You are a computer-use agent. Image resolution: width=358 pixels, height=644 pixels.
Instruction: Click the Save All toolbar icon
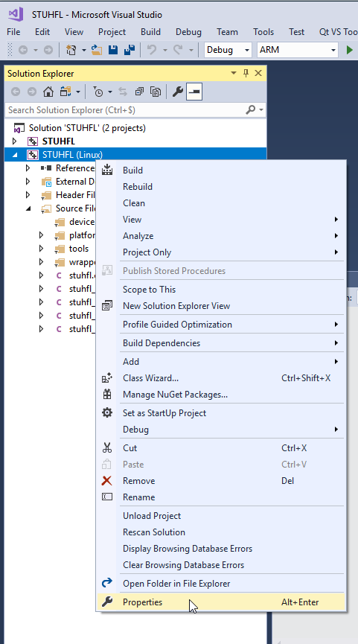pyautogui.click(x=130, y=50)
